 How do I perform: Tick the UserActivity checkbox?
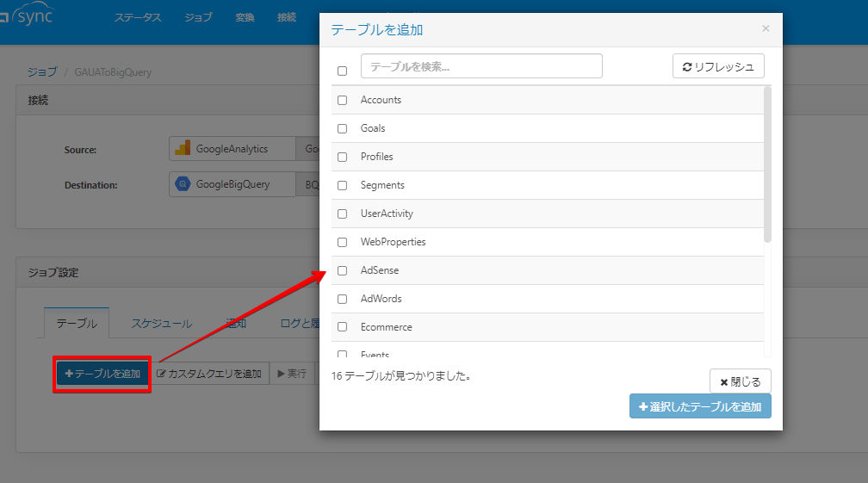[x=342, y=214]
